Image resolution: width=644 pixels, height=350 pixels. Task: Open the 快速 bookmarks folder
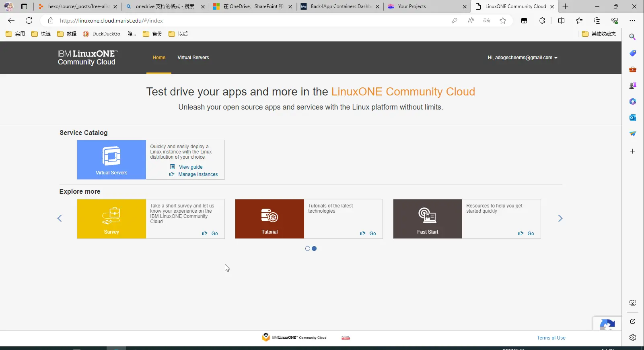41,34
